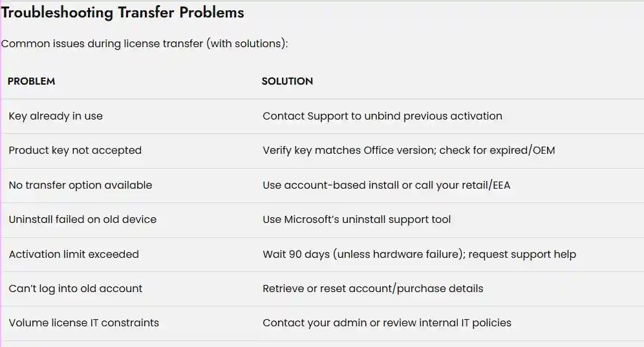This screenshot has width=644, height=347.
Task: Select the SOLUTION column header
Action: pos(287,81)
